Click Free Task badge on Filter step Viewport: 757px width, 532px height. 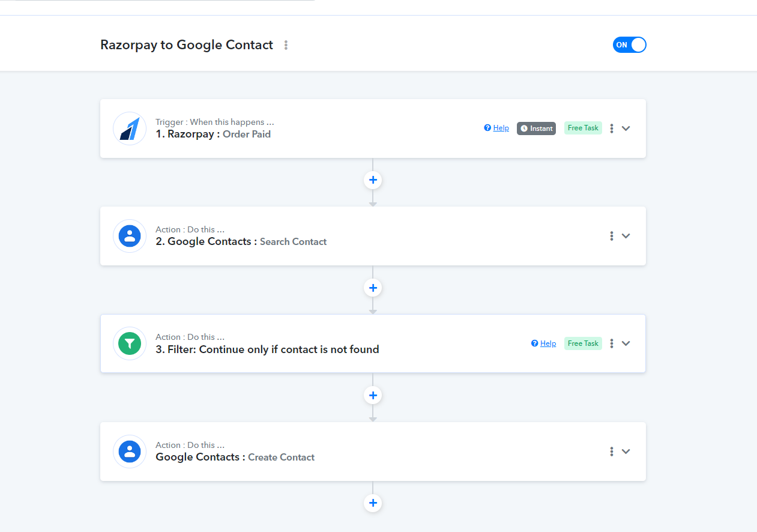(x=583, y=343)
